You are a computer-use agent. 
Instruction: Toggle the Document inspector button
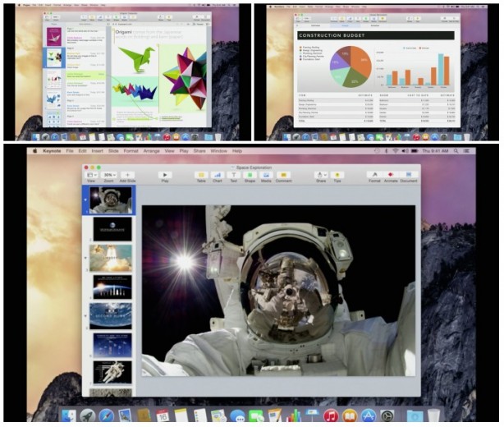(x=409, y=175)
